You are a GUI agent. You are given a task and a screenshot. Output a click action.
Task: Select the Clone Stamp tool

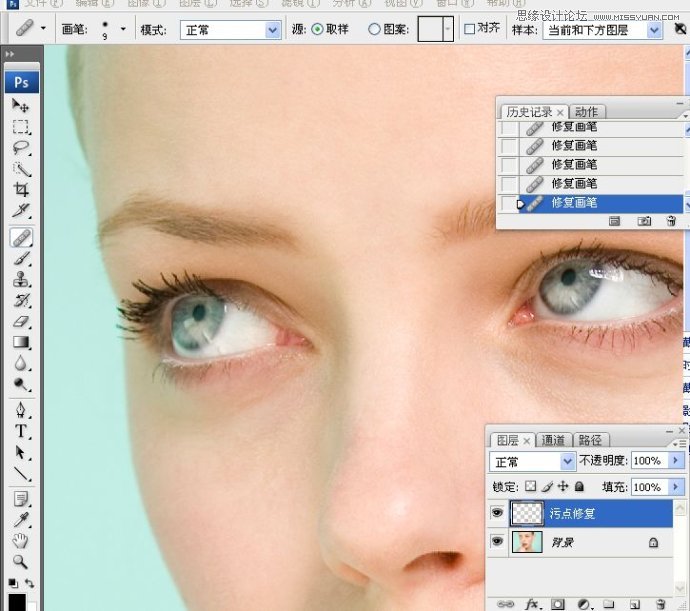point(20,280)
